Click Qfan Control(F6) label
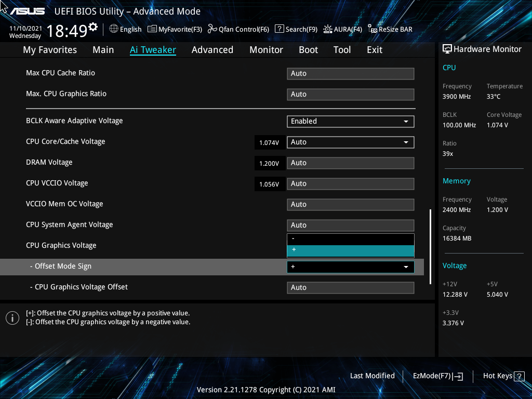 tap(244, 30)
